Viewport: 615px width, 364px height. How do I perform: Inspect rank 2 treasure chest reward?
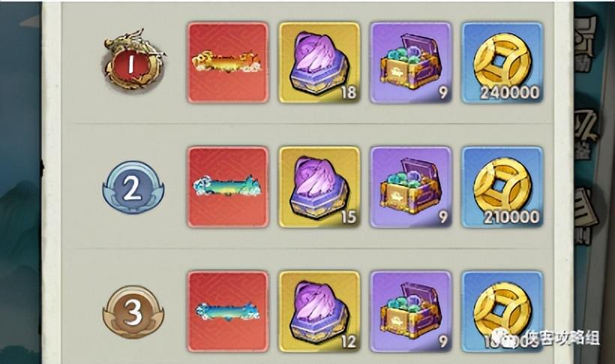[411, 187]
